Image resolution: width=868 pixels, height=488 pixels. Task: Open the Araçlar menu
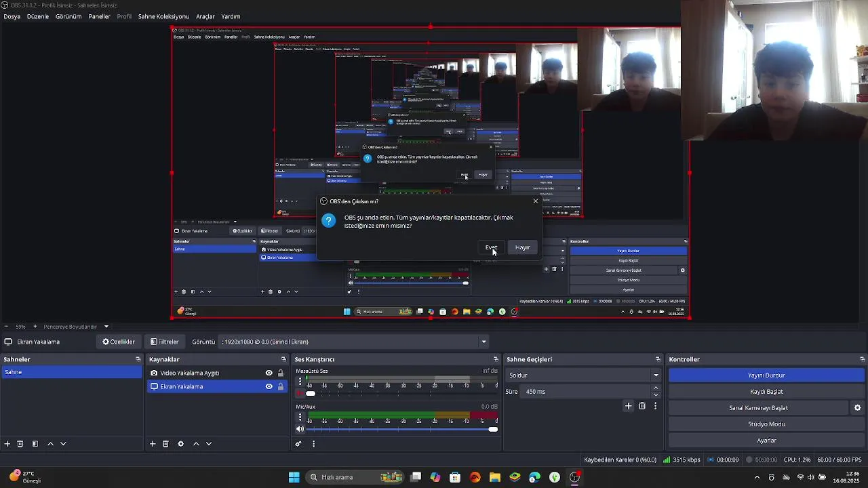coord(205,16)
